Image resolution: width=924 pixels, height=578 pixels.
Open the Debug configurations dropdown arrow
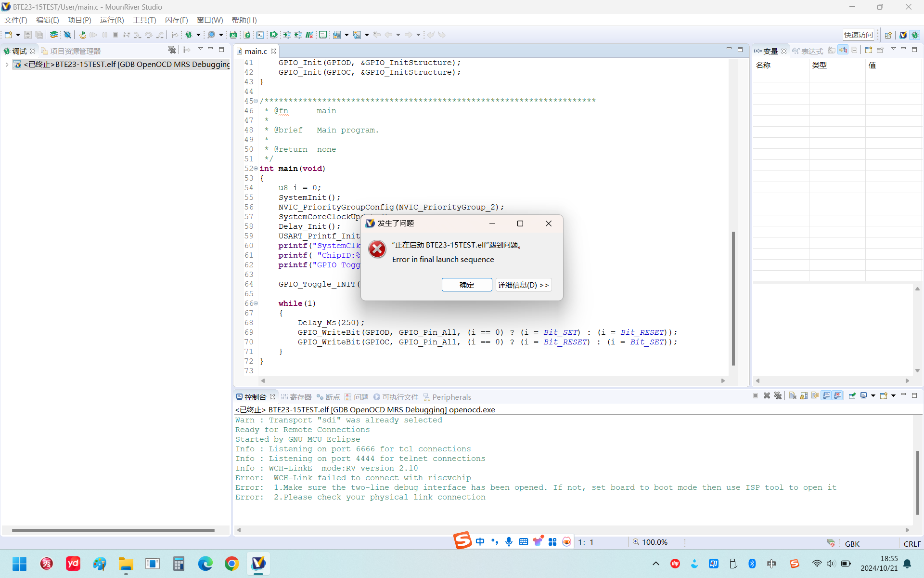pyautogui.click(x=198, y=35)
